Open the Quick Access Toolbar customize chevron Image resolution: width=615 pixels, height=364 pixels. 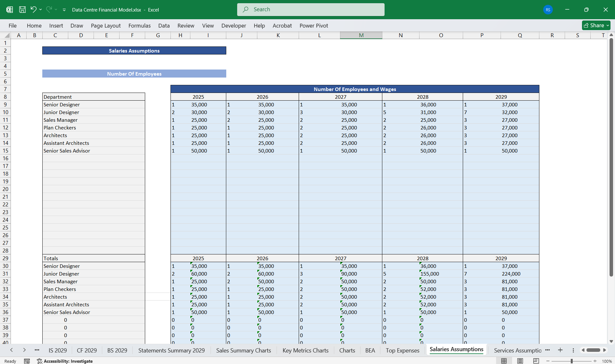pyautogui.click(x=64, y=10)
